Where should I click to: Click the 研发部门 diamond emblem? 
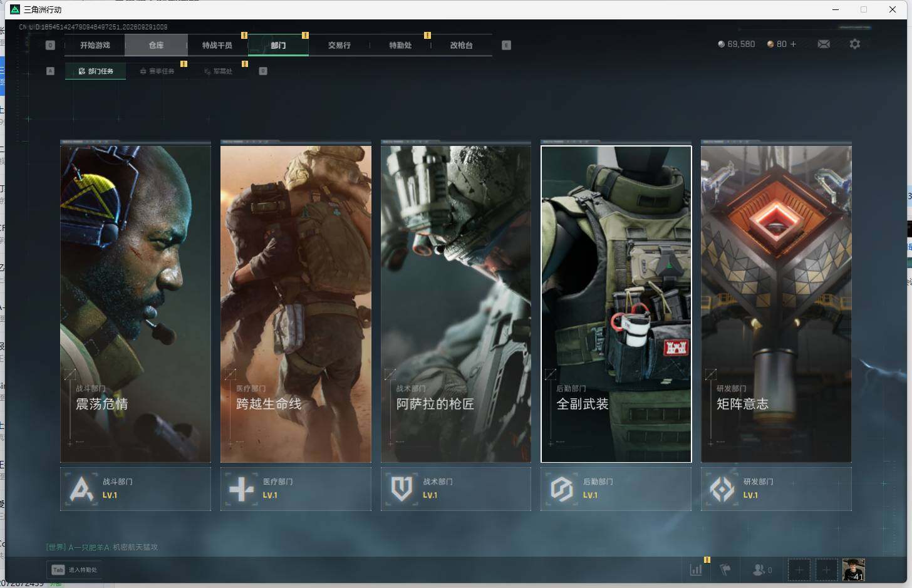pyautogui.click(x=722, y=489)
